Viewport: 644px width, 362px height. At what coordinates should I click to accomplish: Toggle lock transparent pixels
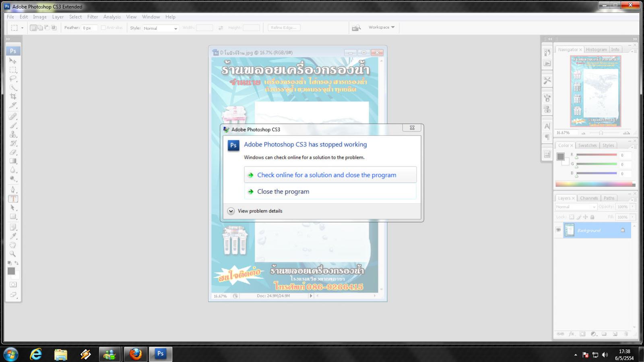572,217
